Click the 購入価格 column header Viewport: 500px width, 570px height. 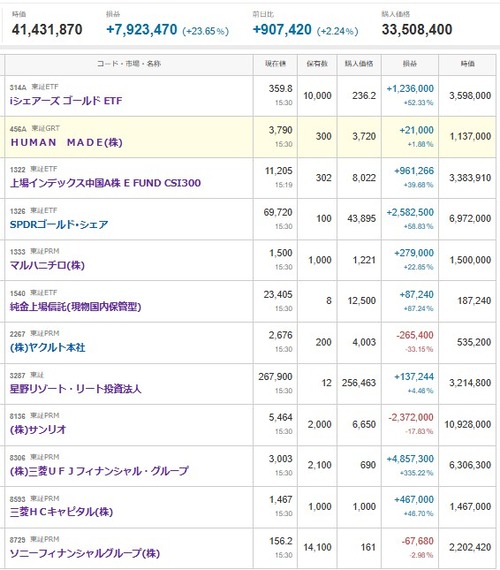click(x=359, y=64)
